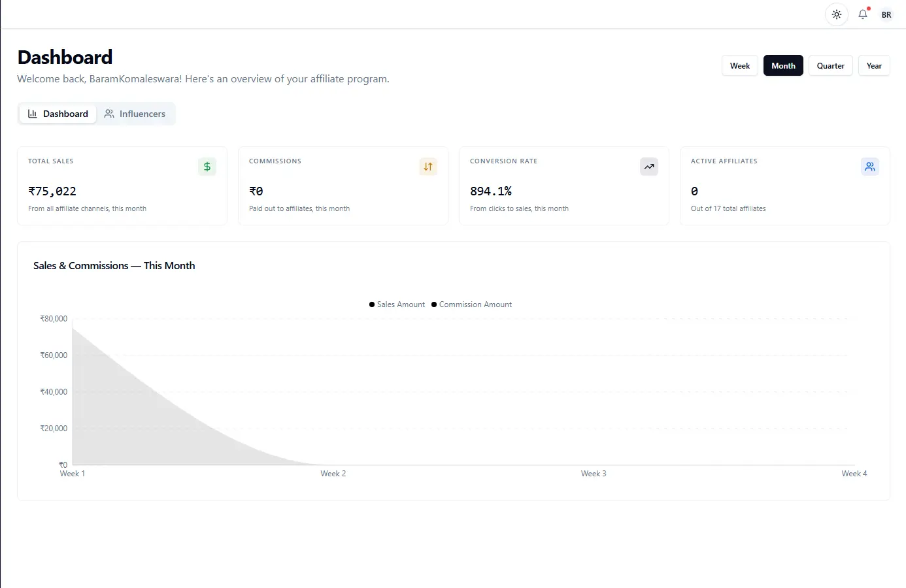Toggle the Commission Amount legend entry
This screenshot has height=588, width=906.
coord(471,304)
